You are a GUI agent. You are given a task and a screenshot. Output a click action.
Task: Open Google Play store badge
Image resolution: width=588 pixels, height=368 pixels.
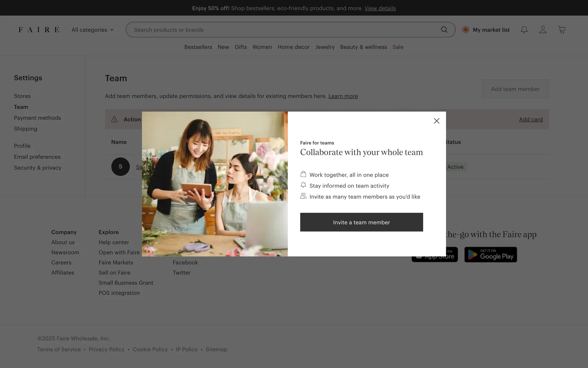click(490, 255)
